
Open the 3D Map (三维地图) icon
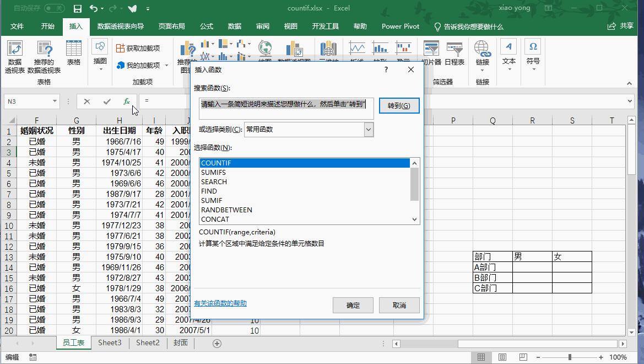click(x=328, y=49)
